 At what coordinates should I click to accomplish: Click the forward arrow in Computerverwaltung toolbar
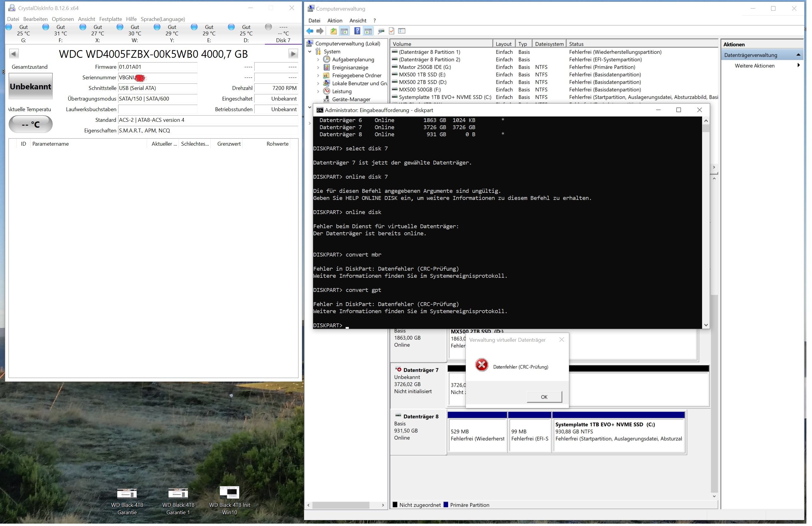point(320,31)
